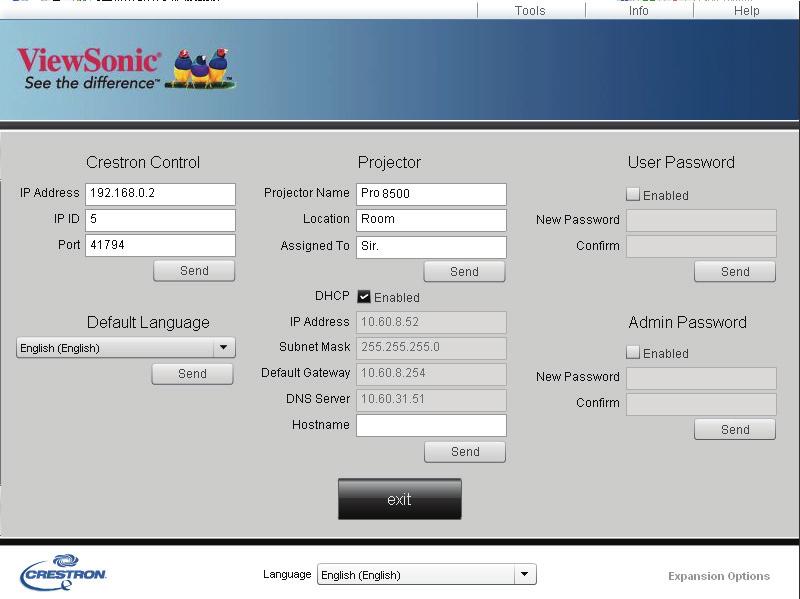Enable the Admin Password checkbox

633,353
